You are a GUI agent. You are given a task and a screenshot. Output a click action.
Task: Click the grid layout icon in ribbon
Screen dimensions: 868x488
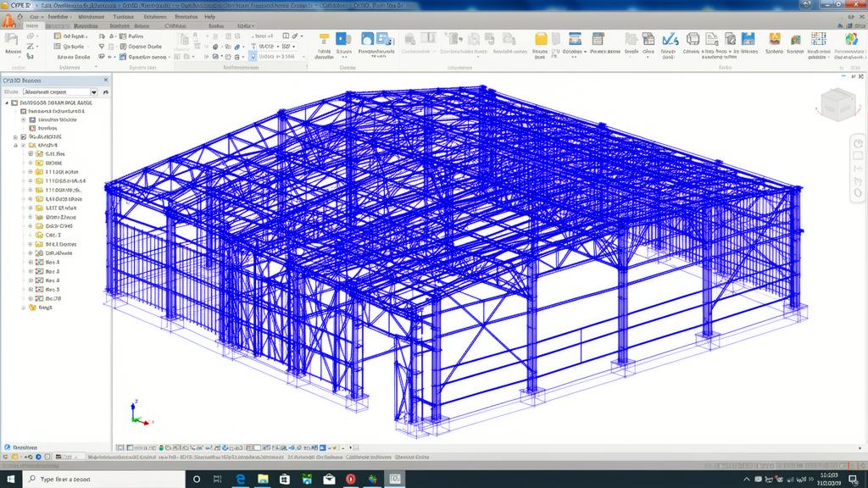click(818, 39)
